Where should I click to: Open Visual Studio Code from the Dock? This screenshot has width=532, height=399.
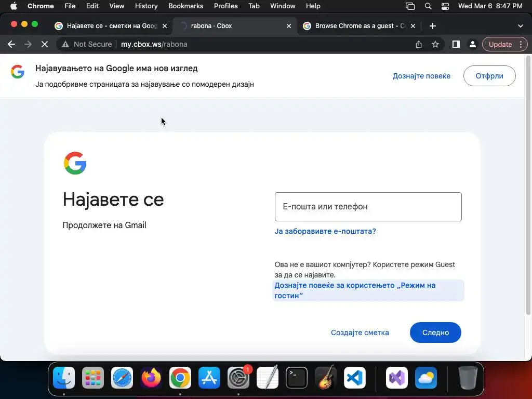tap(355, 378)
